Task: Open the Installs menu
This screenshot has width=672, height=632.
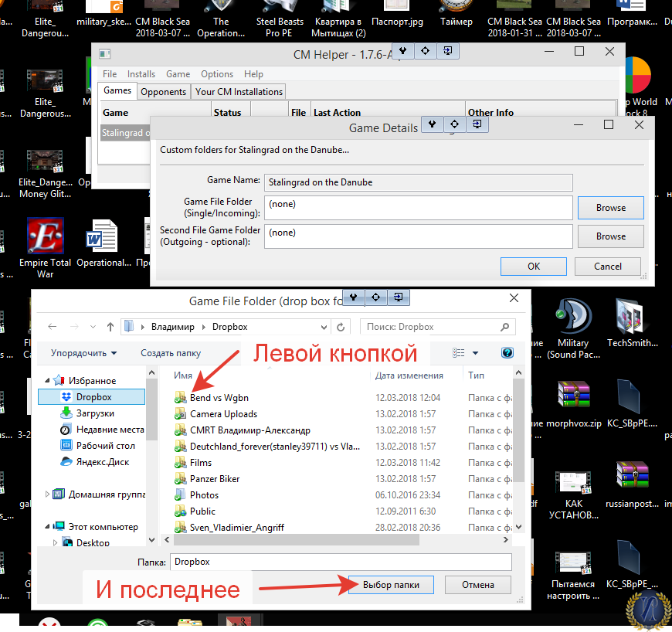Action: coord(141,74)
